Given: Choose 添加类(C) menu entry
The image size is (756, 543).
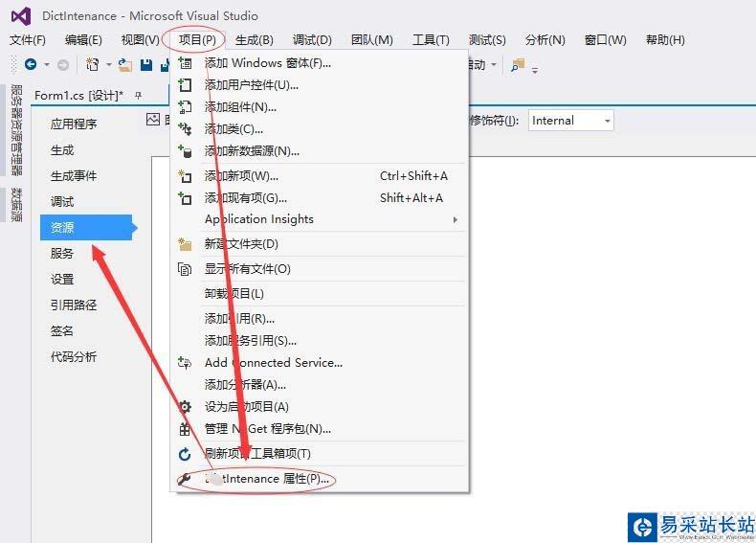Looking at the screenshot, I should click(x=321, y=129).
